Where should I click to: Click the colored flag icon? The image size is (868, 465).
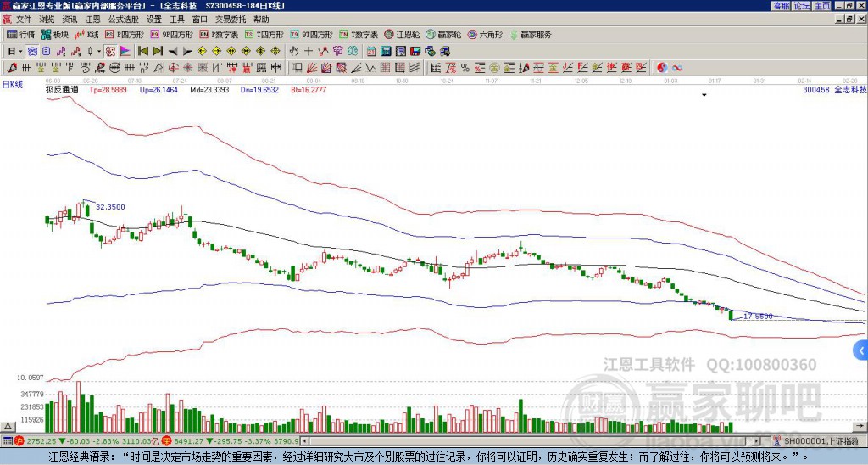click(125, 51)
